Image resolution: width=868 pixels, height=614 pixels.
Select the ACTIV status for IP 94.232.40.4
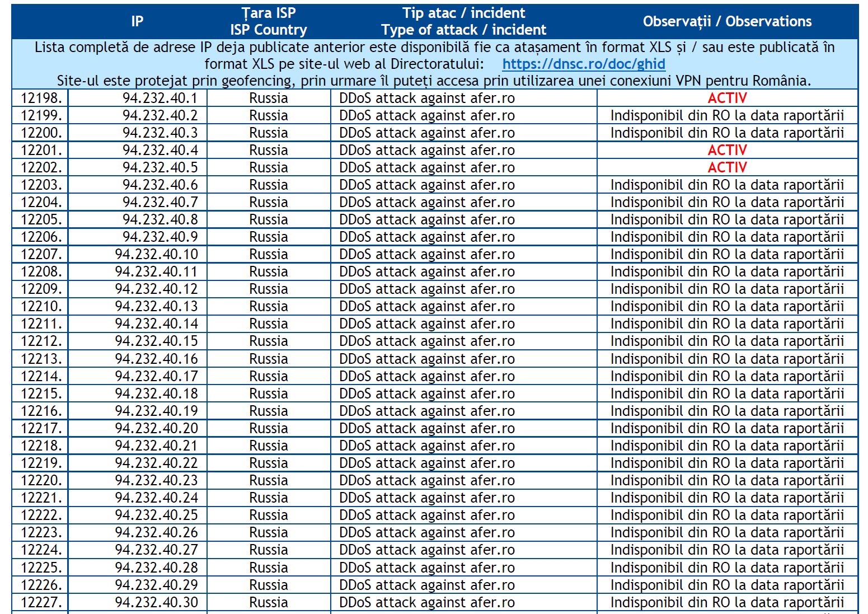click(x=727, y=150)
